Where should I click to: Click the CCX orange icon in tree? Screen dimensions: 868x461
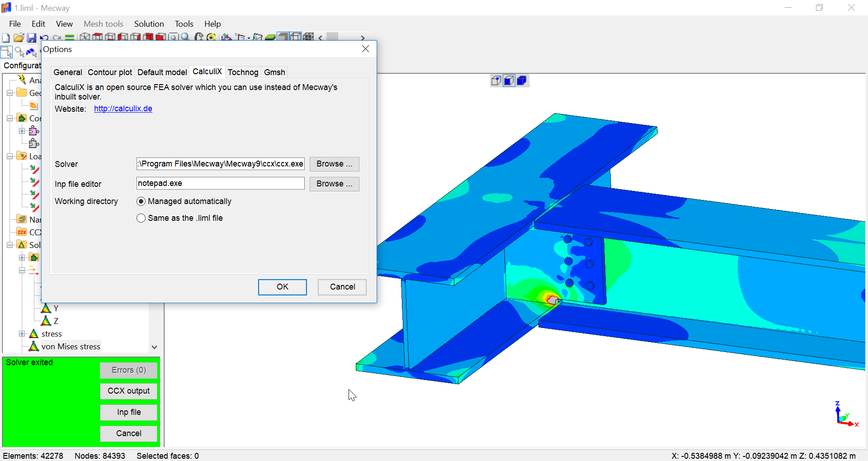coord(22,232)
